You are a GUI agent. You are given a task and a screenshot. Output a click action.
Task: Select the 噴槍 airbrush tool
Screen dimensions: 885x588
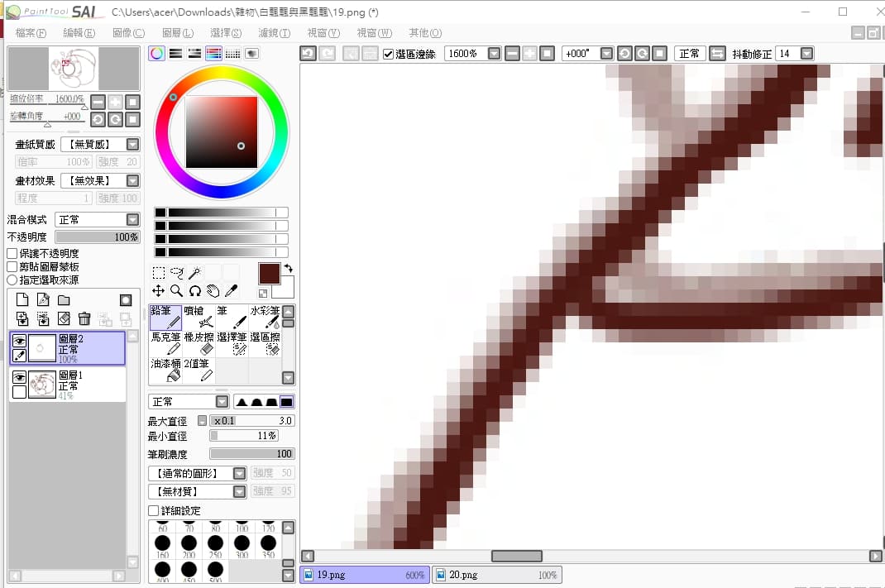click(199, 317)
